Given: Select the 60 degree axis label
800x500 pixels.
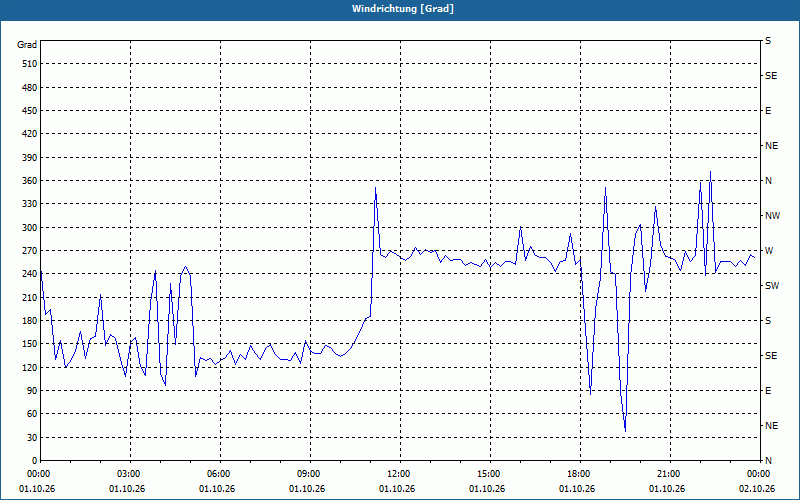Looking at the screenshot, I should coord(32,414).
